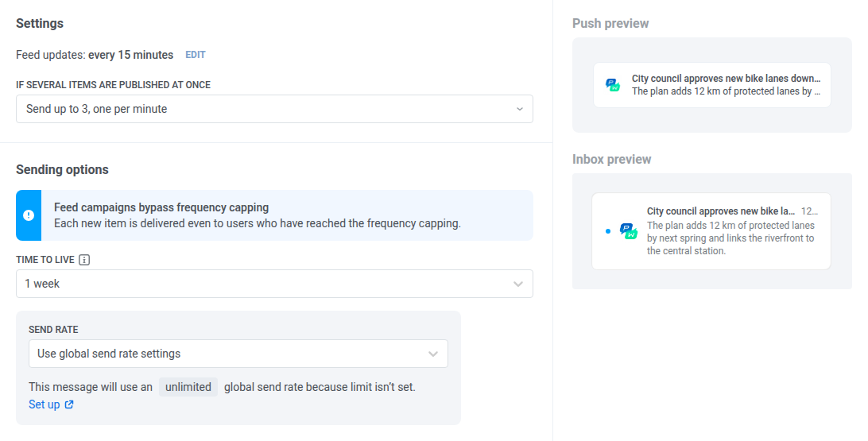Click the 'Push preview' heading
This screenshot has width=868, height=441.
(x=610, y=23)
